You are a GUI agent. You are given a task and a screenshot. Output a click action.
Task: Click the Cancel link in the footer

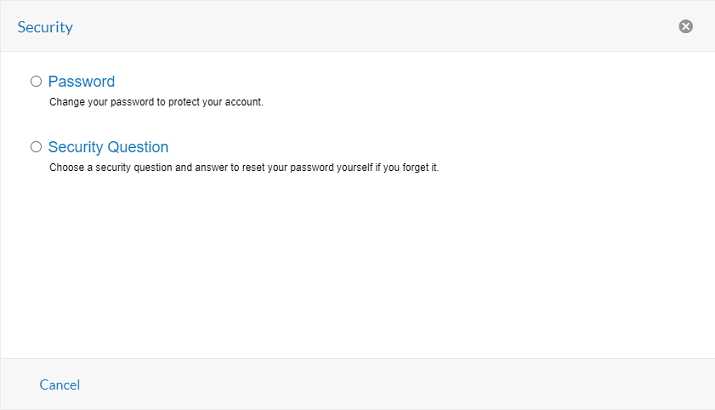[x=60, y=385]
